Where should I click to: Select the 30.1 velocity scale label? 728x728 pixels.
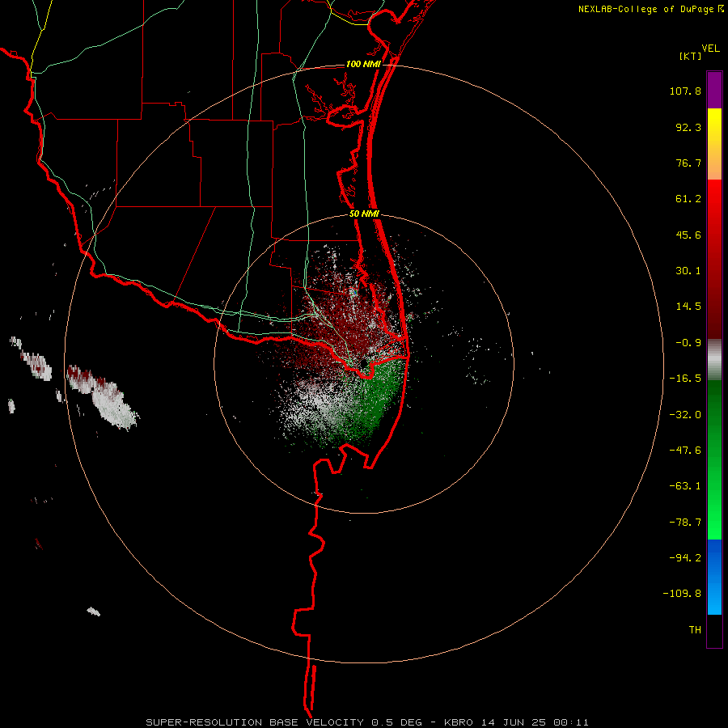click(x=688, y=271)
